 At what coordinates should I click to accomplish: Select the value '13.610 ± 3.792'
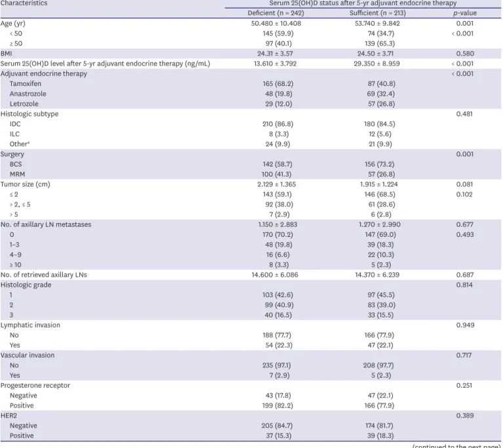275,64
